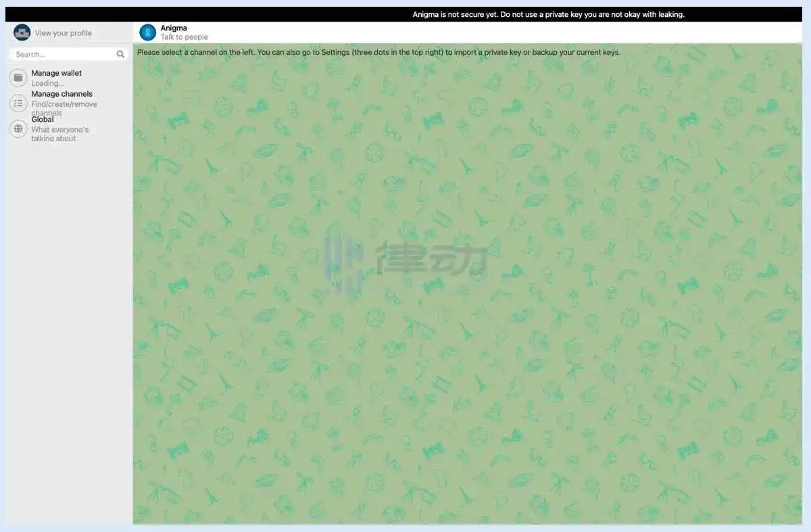Click the Anigma blue logo icon
Screen dimensions: 811x532
click(x=148, y=32)
